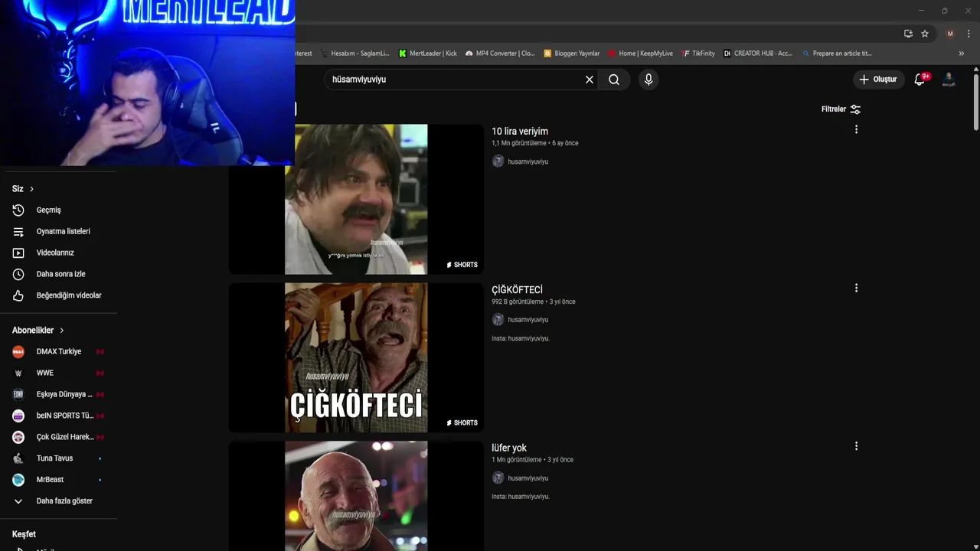Screen dimensions: 980x551
Task: Click the Keşfet section heading
Action: 24,534
